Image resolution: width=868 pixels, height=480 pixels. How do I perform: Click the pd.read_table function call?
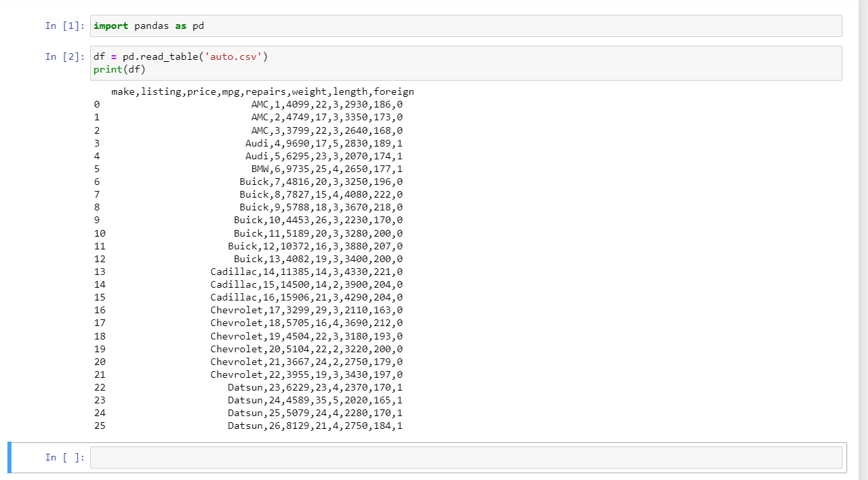[x=161, y=56]
